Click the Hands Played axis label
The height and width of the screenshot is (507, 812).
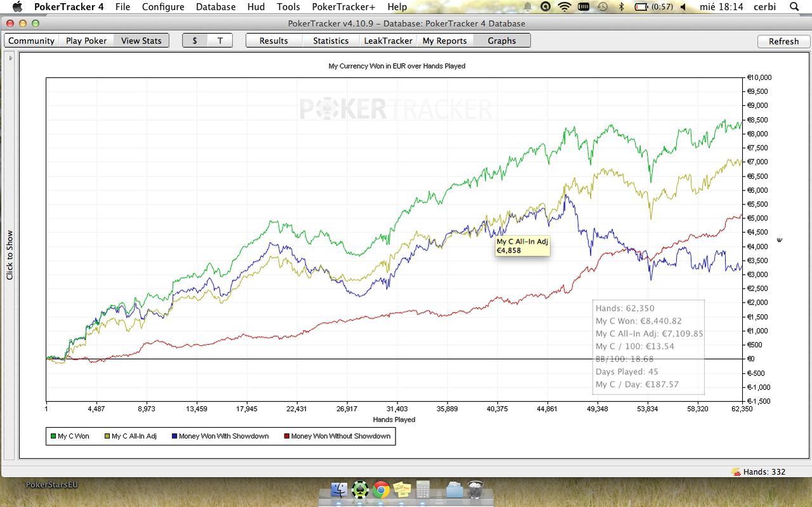click(394, 419)
